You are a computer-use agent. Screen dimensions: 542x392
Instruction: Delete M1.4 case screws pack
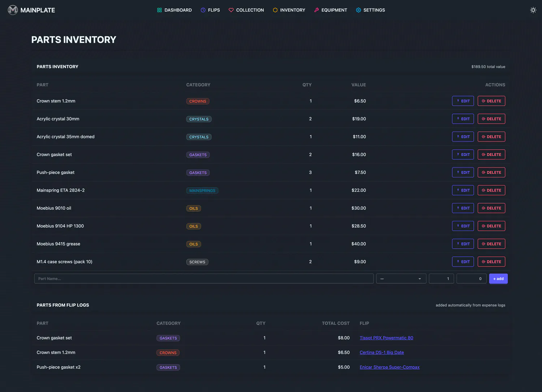click(x=491, y=262)
